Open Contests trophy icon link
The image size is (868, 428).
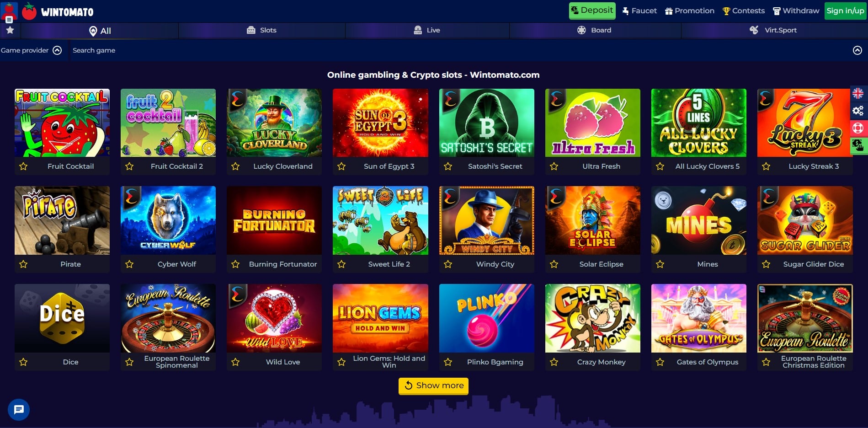743,11
